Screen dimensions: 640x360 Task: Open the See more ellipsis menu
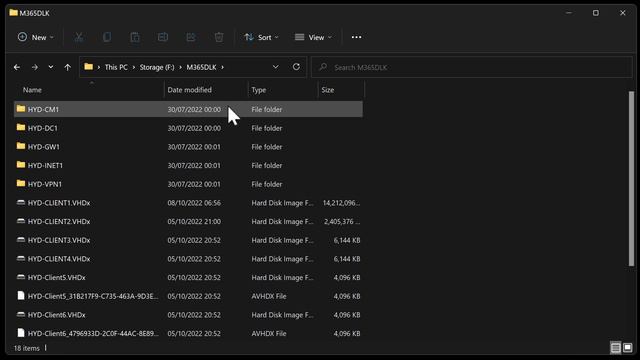tap(356, 37)
